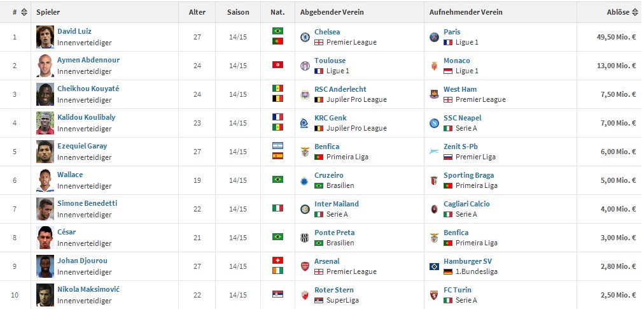The image size is (644, 309).
Task: Open Kalidou Koulibaly player link
Action: (86, 117)
